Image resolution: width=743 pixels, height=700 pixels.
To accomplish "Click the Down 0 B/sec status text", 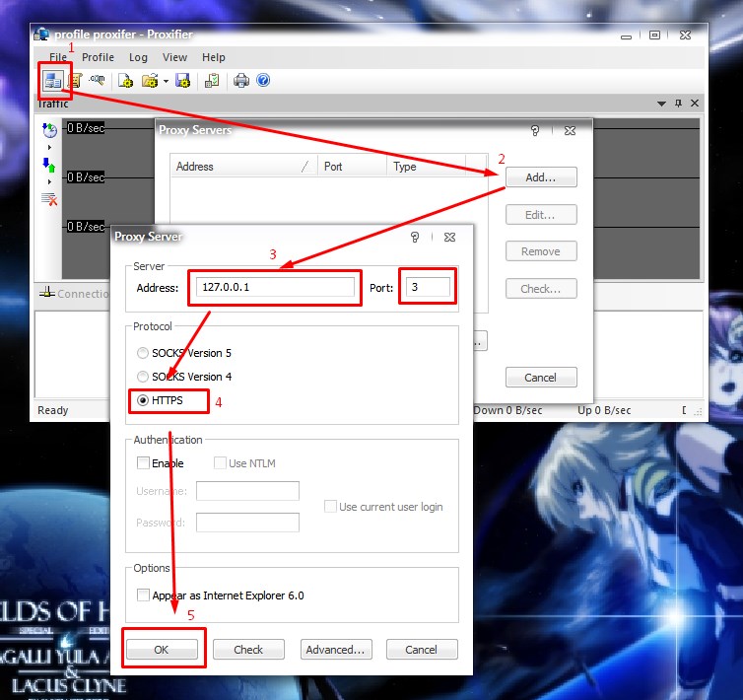I will pyautogui.click(x=507, y=410).
